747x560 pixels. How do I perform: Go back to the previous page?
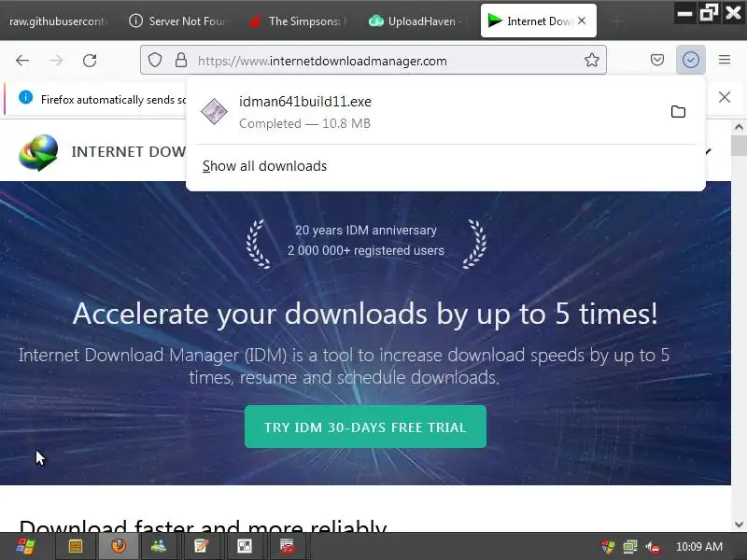tap(22, 61)
